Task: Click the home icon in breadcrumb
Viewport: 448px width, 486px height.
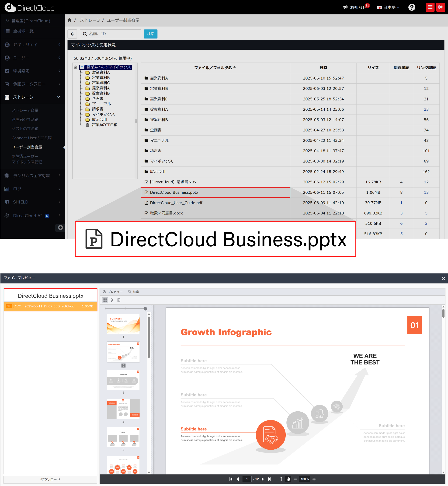Action: click(x=69, y=20)
